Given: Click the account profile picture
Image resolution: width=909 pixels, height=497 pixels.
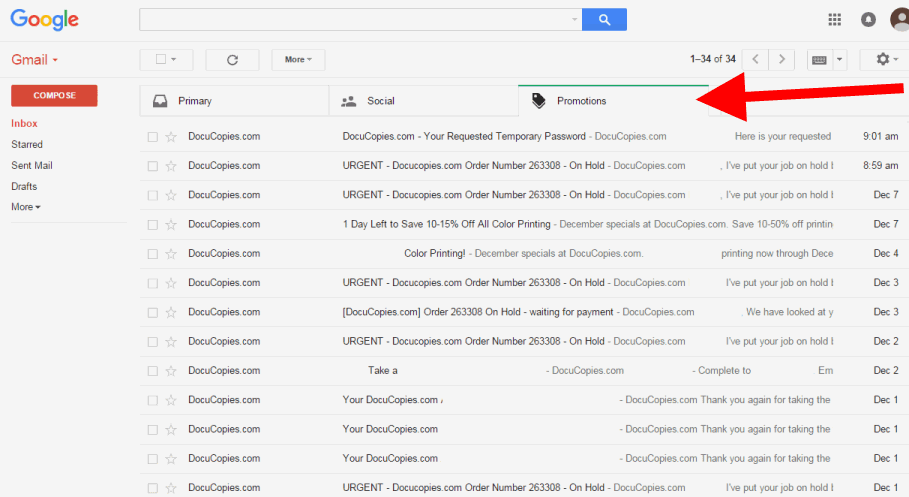Looking at the screenshot, I should click(899, 19).
